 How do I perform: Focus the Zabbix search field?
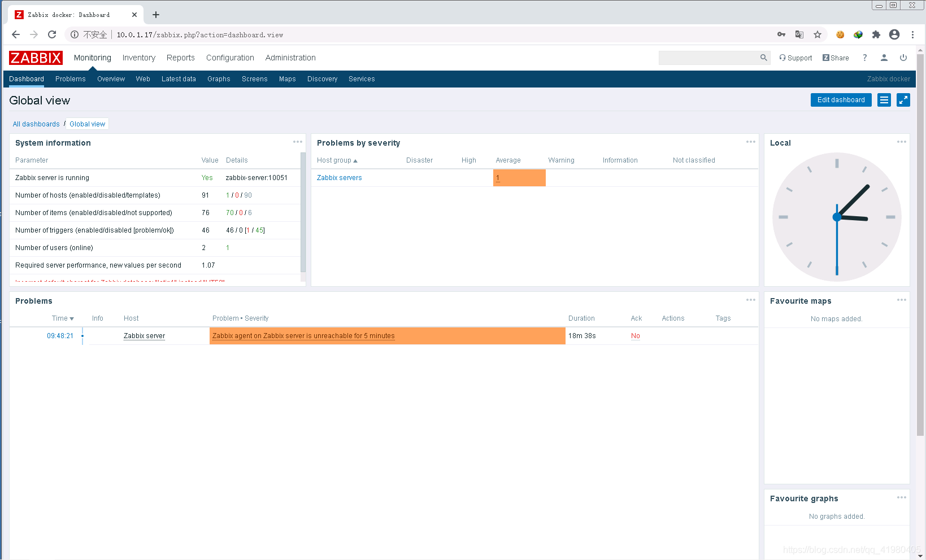click(708, 58)
